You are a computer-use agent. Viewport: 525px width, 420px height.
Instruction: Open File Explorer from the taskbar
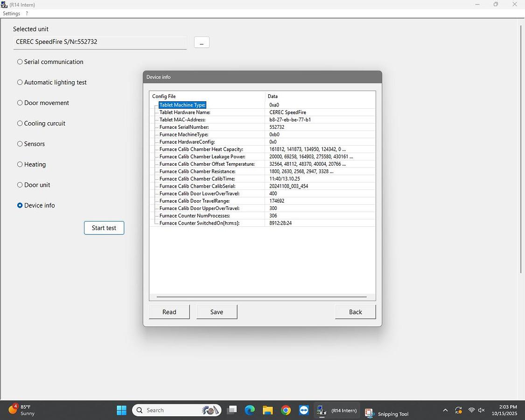pos(267,410)
